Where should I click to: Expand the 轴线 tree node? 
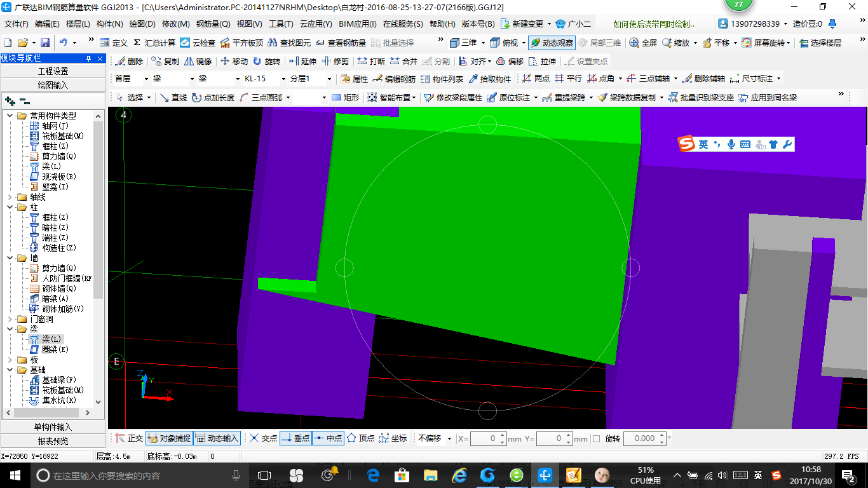10,197
